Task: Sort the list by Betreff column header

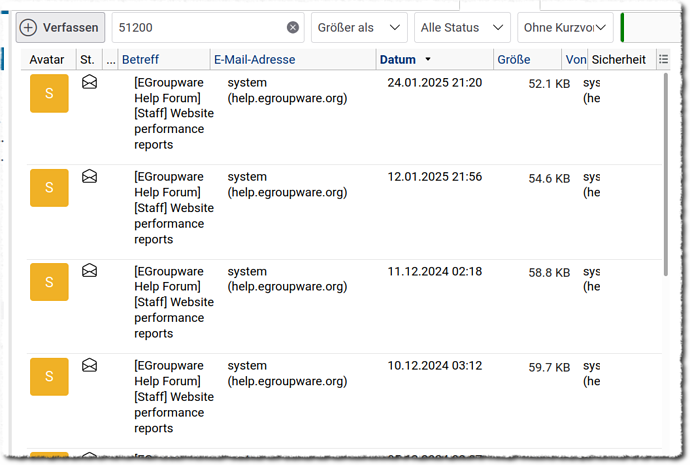Action: click(140, 60)
